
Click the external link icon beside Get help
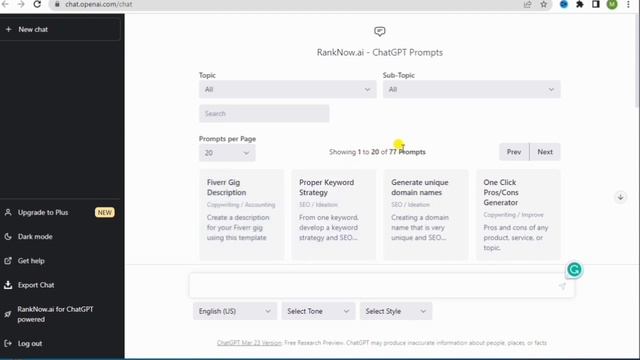8,261
